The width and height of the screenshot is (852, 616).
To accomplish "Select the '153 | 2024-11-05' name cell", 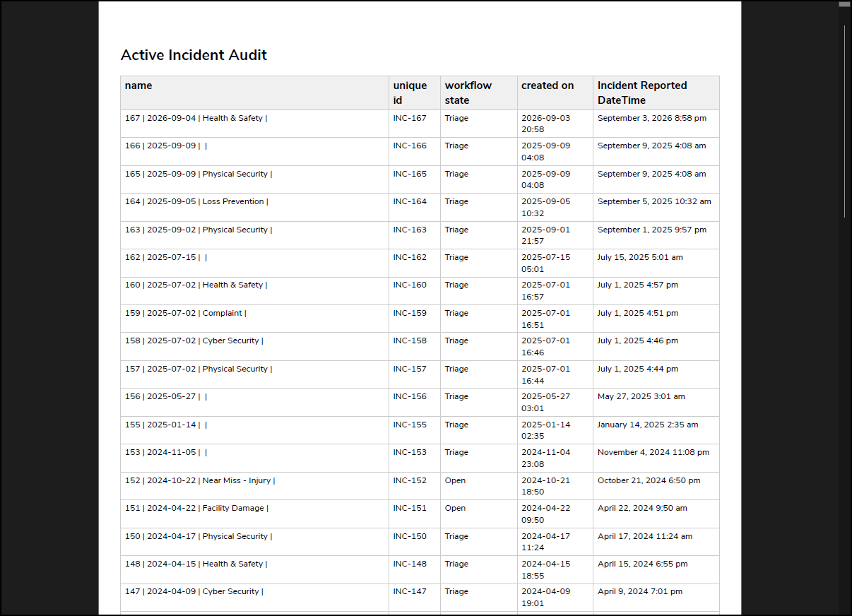I will (x=254, y=458).
